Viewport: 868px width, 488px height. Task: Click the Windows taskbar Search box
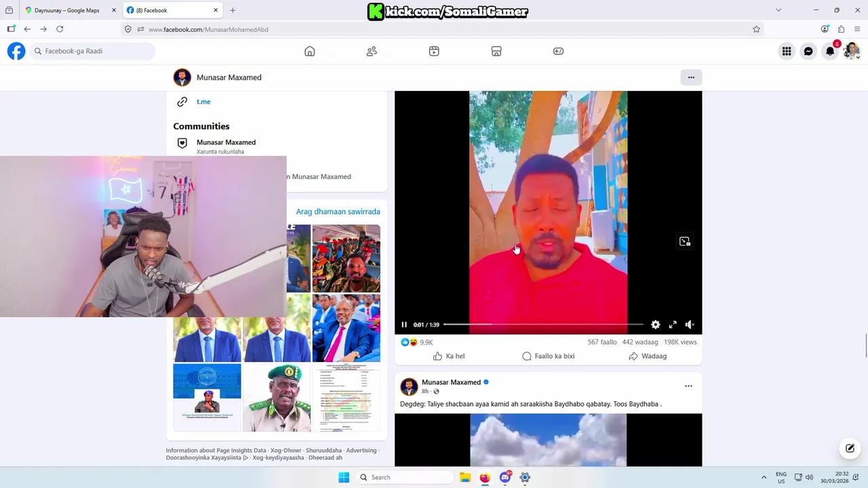(403, 477)
